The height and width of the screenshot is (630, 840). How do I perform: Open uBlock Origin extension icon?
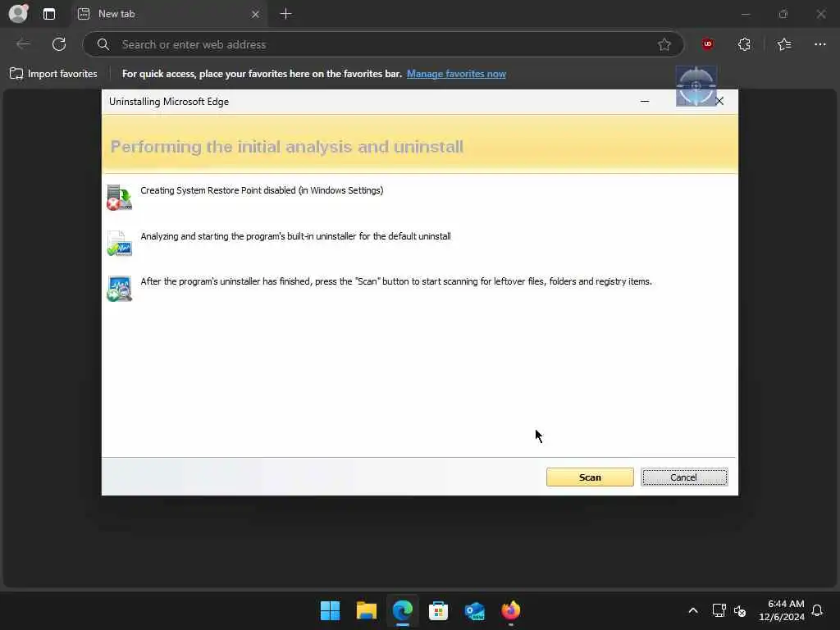(x=707, y=44)
